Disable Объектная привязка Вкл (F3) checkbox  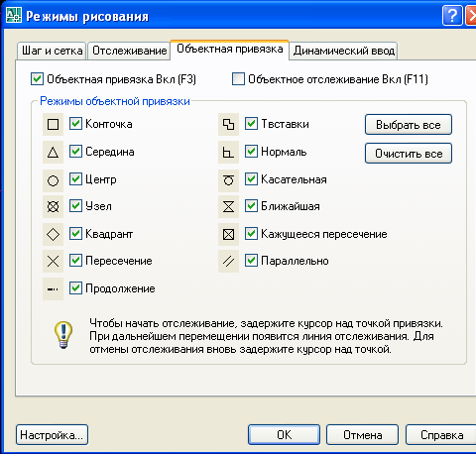click(x=37, y=79)
